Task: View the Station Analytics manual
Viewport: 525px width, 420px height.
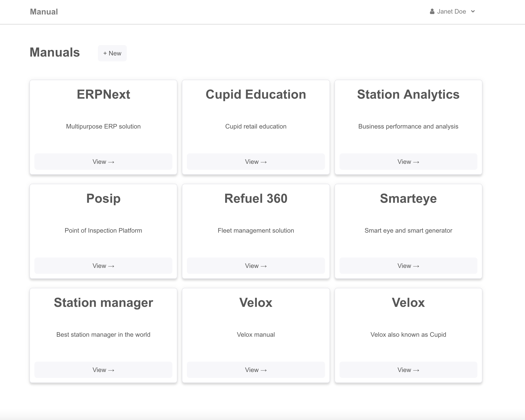Action: pos(408,162)
